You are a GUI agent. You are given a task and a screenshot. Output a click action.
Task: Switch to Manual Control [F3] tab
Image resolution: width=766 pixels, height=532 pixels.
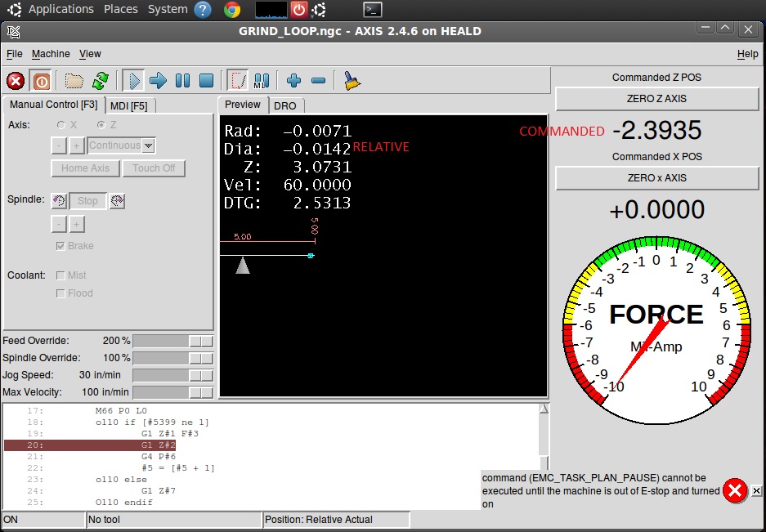tap(54, 105)
